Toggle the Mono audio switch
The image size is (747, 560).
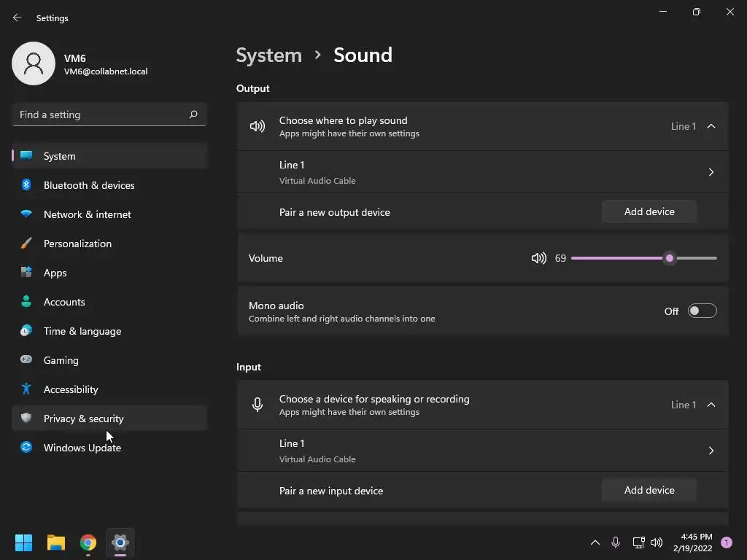click(x=702, y=311)
